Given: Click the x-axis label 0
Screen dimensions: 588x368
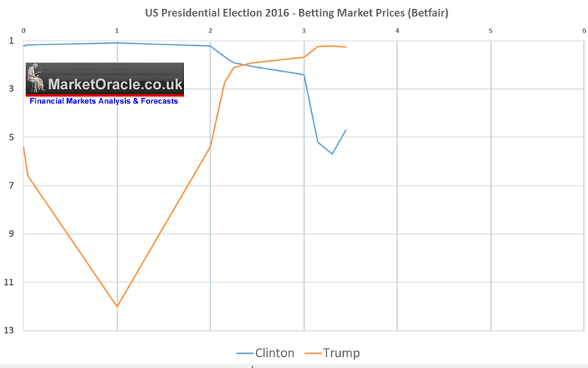Looking at the screenshot, I should (x=23, y=30).
